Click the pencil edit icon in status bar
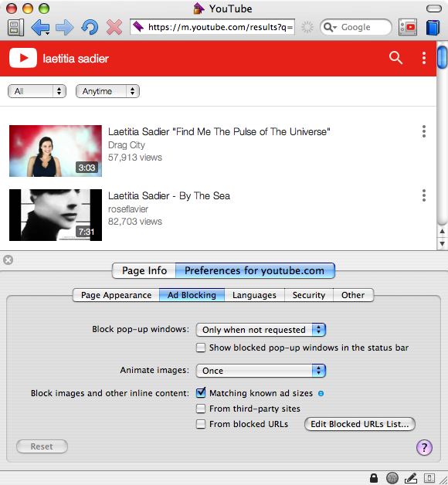The image size is (448, 485). (411, 478)
